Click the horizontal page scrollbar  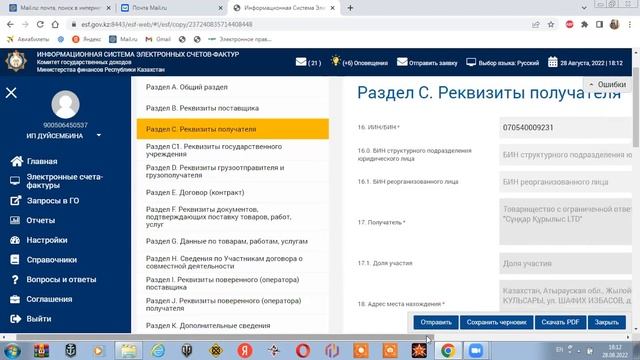pos(224,337)
